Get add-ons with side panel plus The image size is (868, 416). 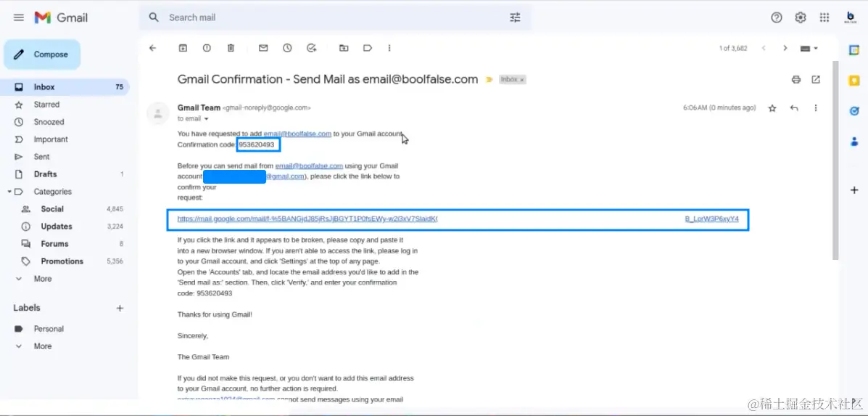pyautogui.click(x=854, y=190)
